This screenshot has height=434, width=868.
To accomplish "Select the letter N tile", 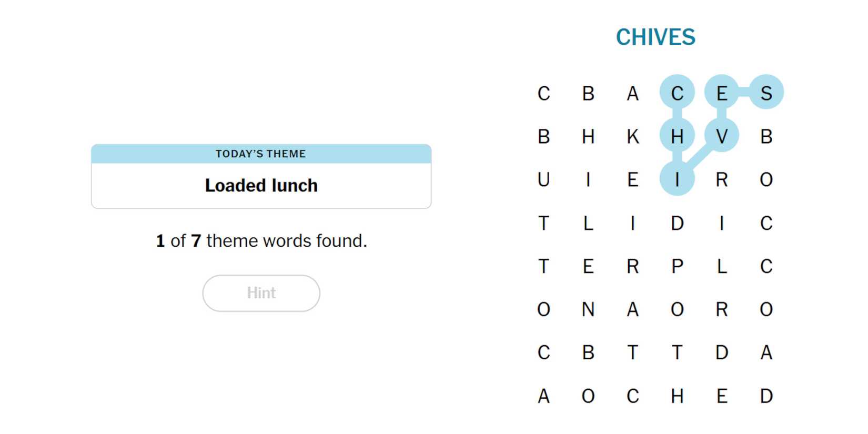I will pyautogui.click(x=588, y=310).
